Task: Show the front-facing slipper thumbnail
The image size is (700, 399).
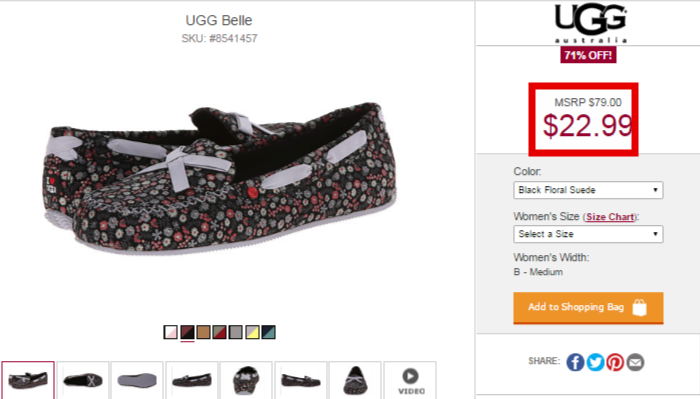Action: [246, 380]
